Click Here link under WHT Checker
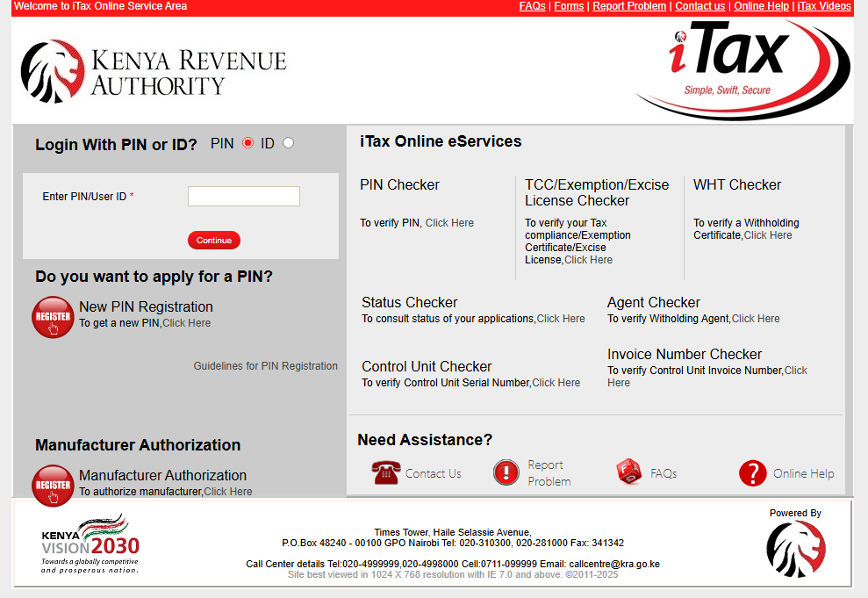Viewport: 868px width, 598px height. pyautogui.click(x=767, y=235)
